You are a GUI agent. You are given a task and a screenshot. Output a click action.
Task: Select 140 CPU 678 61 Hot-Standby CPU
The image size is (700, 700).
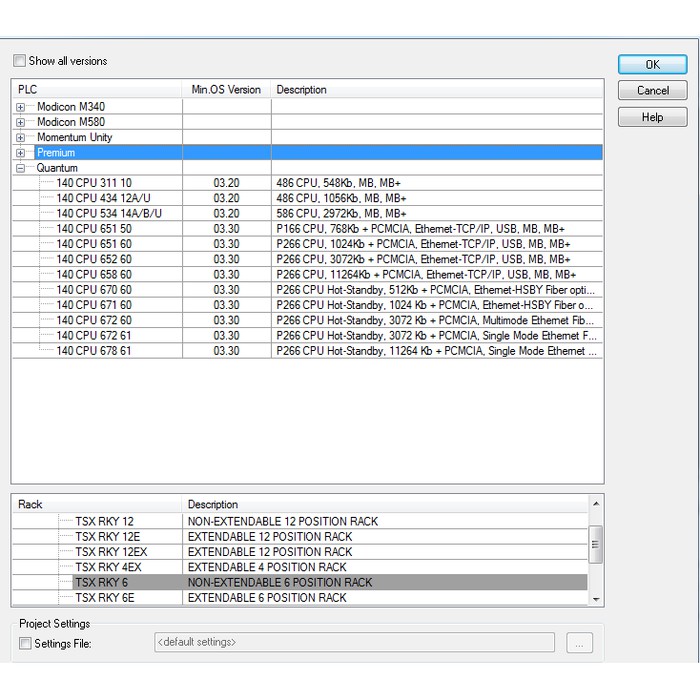(x=94, y=351)
